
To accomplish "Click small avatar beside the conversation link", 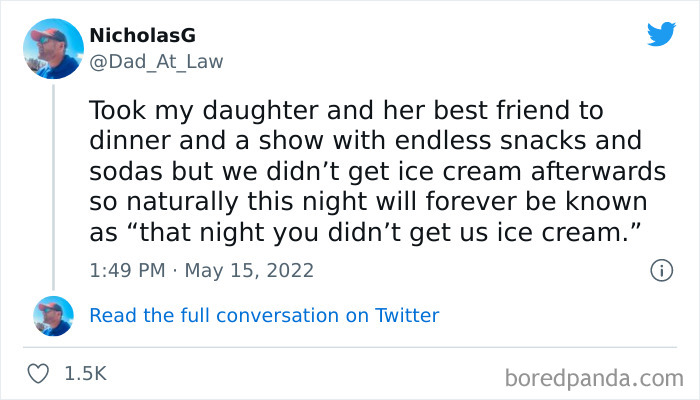I will [52, 315].
